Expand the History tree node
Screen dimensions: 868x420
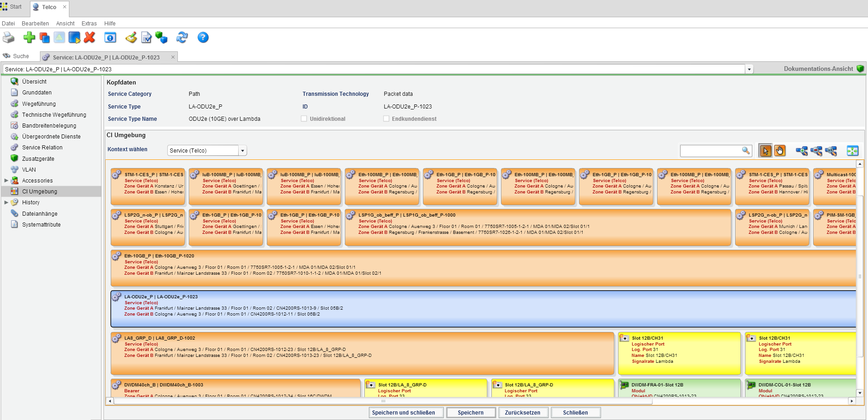[x=6, y=203]
